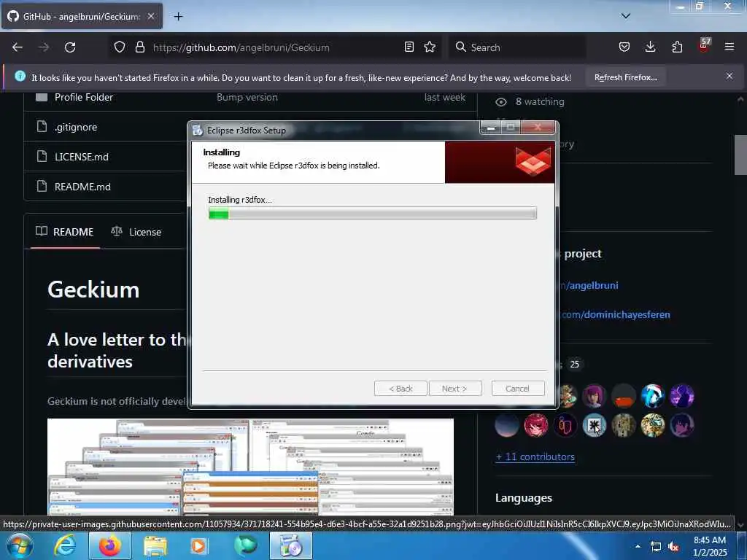Dismiss the Firefox notification bar
747x560 pixels.
pos(729,76)
